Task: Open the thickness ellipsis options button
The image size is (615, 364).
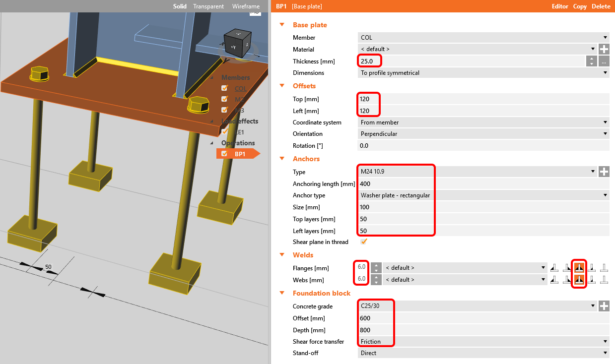Action: click(604, 61)
